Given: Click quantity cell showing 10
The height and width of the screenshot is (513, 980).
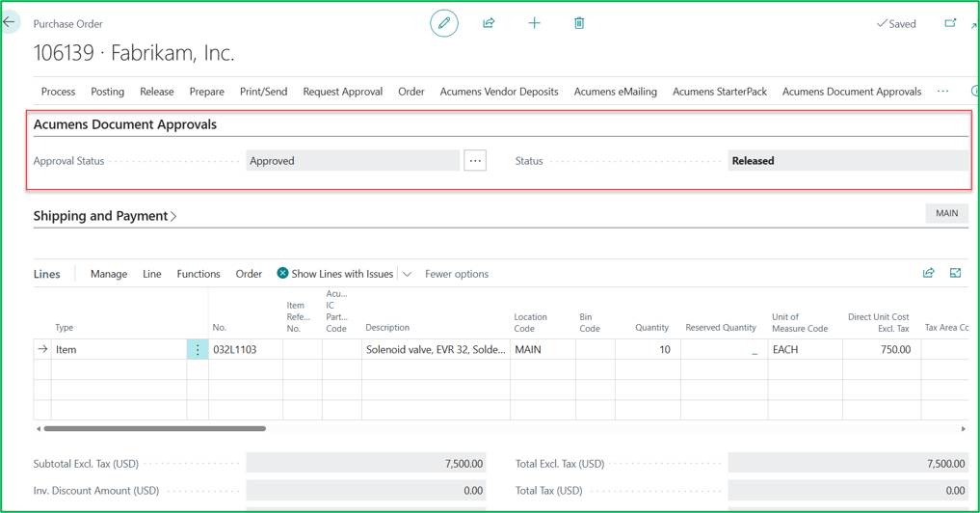Looking at the screenshot, I should 648,349.
